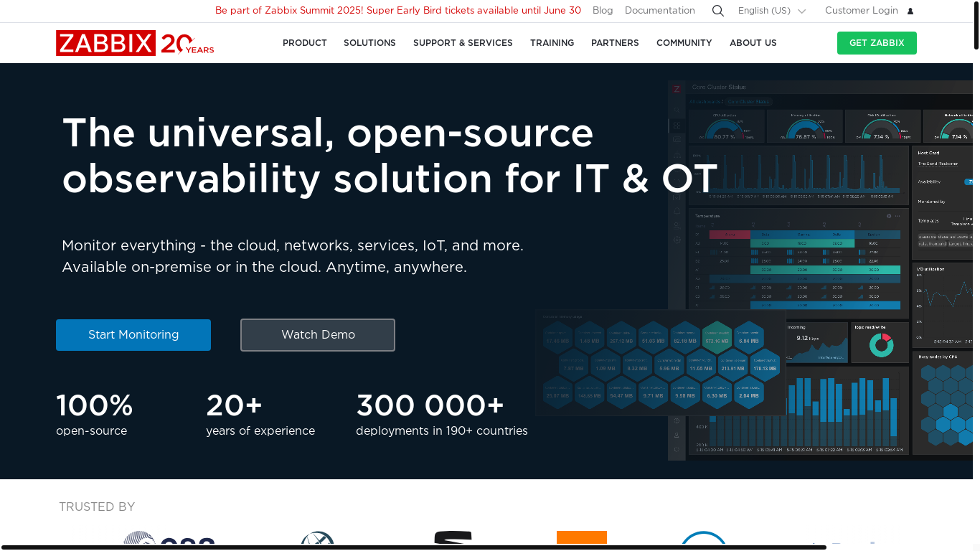Open the COMMUNITY menu
The height and width of the screenshot is (551, 980).
point(684,43)
